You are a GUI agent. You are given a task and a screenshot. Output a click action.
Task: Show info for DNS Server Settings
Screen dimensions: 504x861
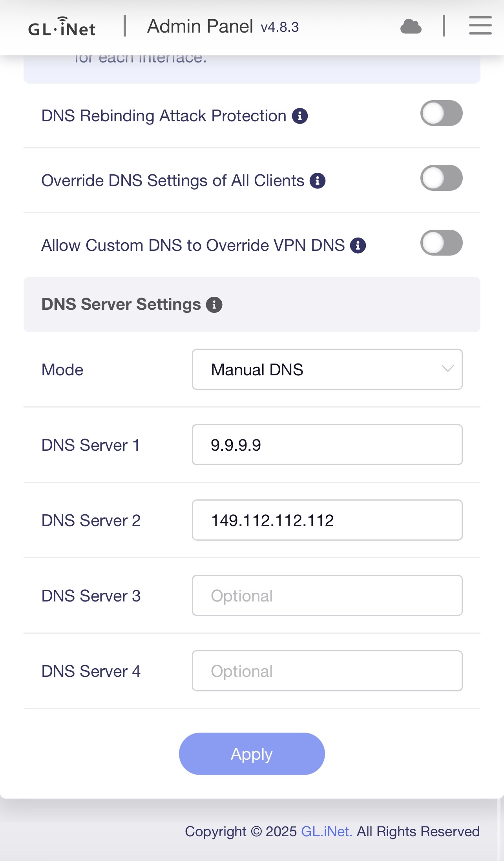click(214, 305)
